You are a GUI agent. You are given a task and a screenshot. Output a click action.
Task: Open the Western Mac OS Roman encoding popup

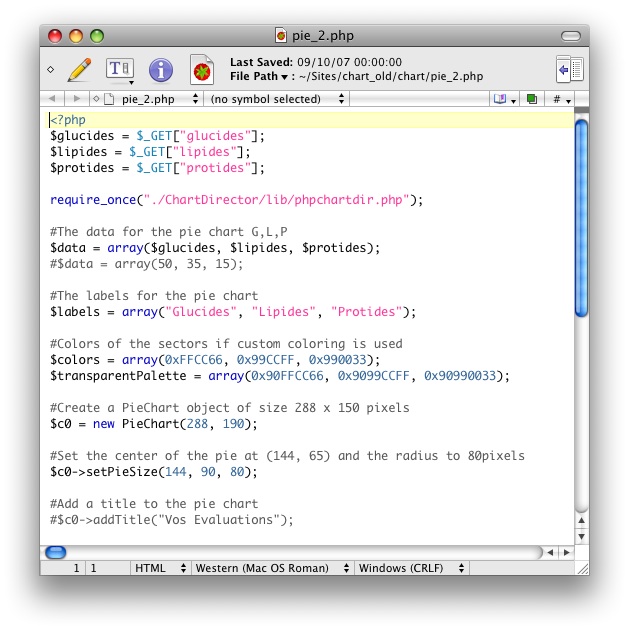(272, 568)
